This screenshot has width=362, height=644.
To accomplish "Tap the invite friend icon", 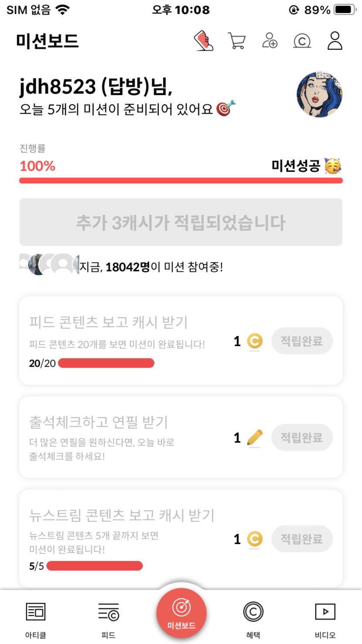I will click(x=270, y=41).
